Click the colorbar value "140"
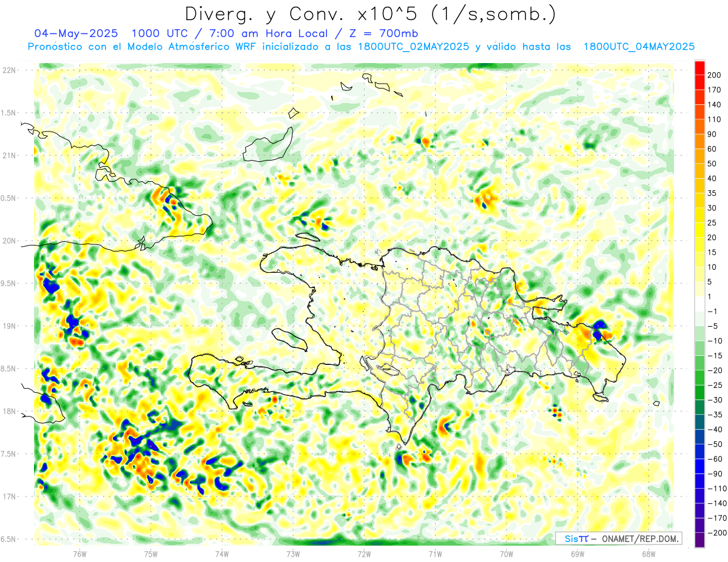 (x=715, y=104)
